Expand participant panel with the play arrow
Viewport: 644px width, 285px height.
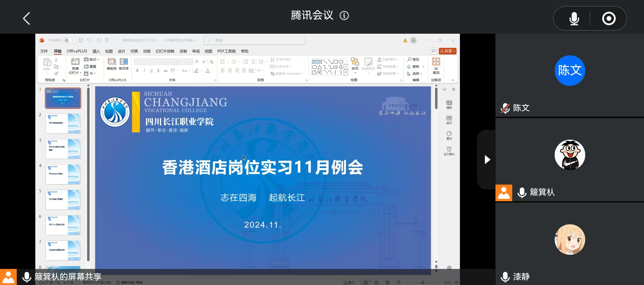(x=487, y=159)
